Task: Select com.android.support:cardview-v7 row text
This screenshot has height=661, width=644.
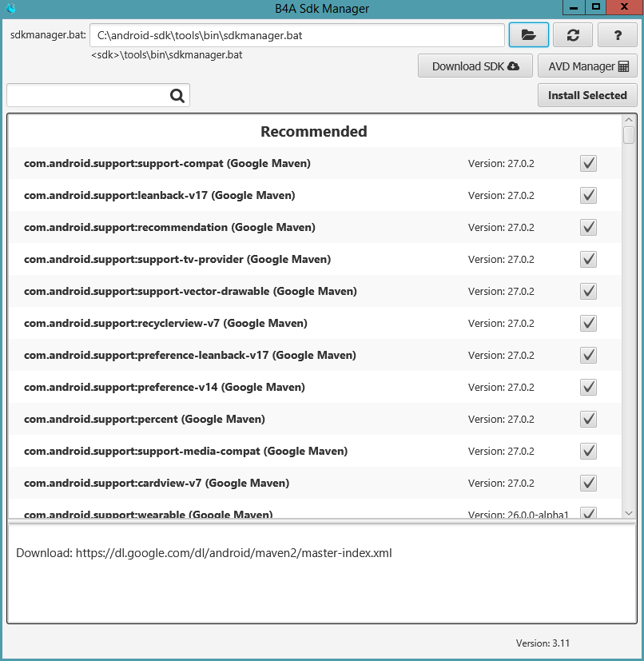Action: click(157, 483)
